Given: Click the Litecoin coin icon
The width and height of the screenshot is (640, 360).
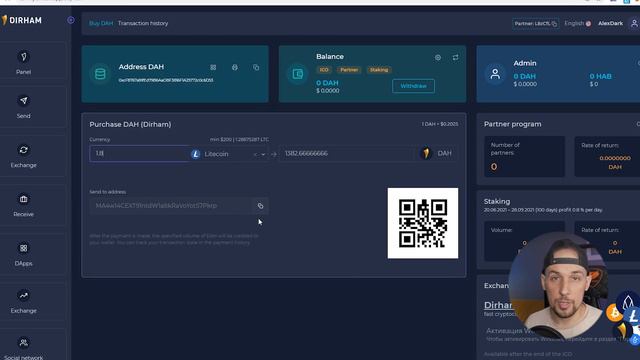Looking at the screenshot, I should click(x=196, y=154).
